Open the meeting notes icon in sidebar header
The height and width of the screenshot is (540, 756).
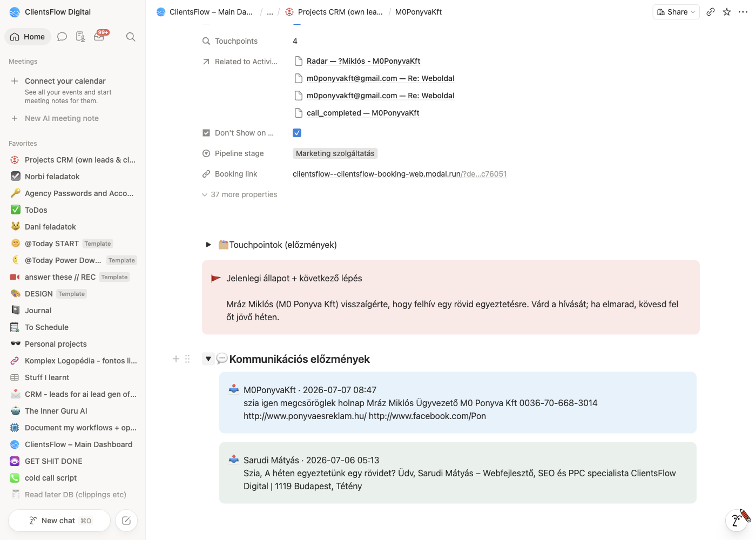[80, 37]
